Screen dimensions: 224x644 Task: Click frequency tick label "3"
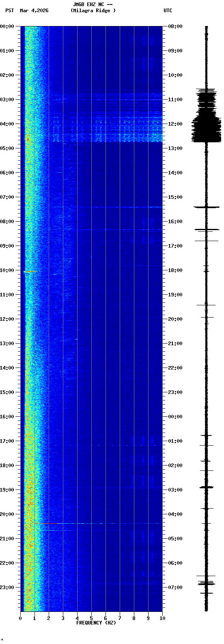[63, 618]
